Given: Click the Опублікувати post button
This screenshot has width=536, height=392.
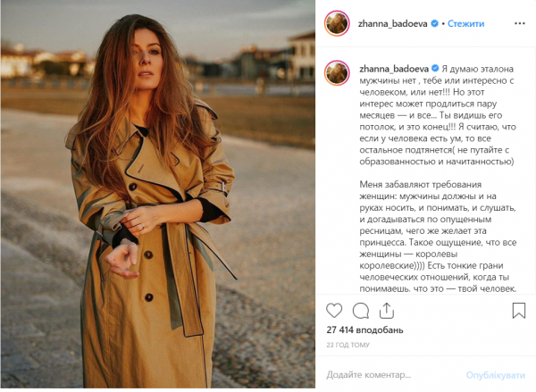Looking at the screenshot, I should coord(496,375).
